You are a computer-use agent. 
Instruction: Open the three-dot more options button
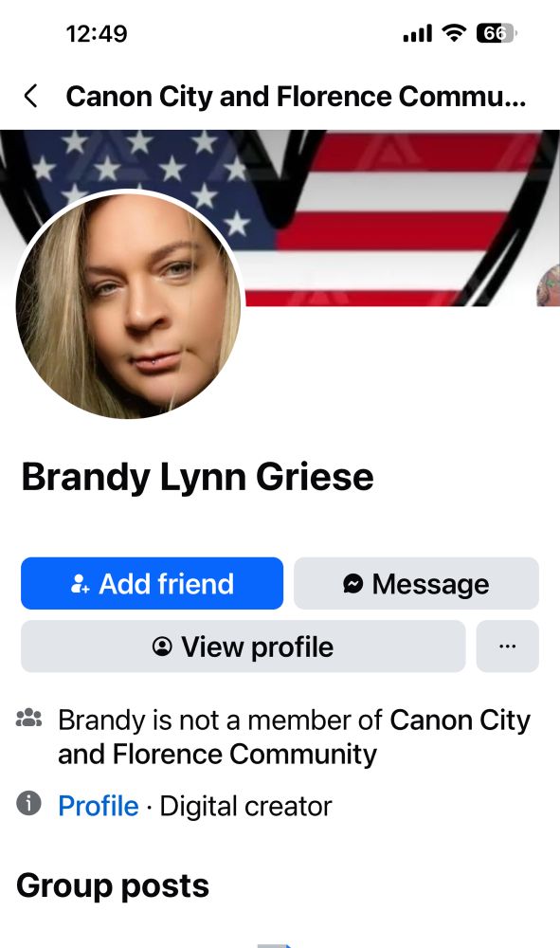coord(508,646)
